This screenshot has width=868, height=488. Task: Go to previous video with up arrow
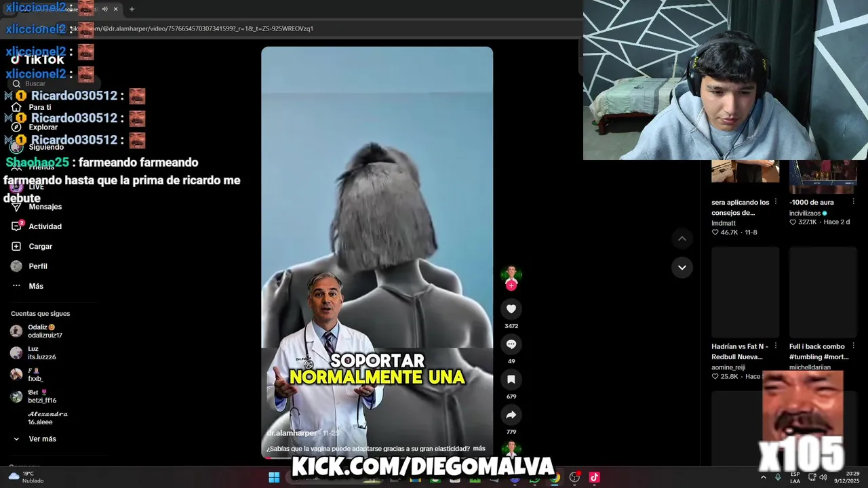pos(682,239)
